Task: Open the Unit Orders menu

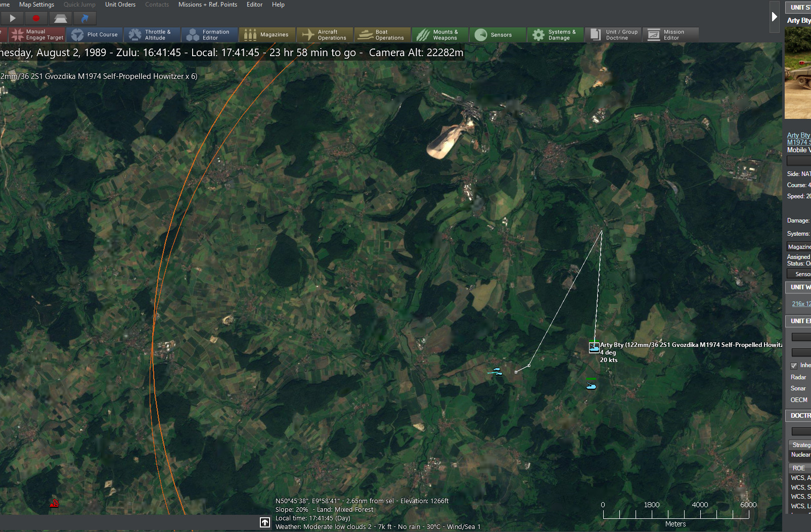Action: pyautogui.click(x=120, y=5)
